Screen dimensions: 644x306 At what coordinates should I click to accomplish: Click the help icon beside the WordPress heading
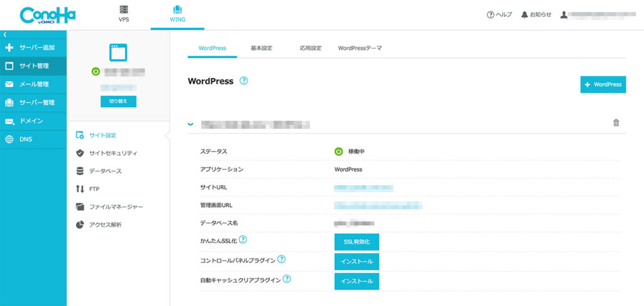(243, 81)
